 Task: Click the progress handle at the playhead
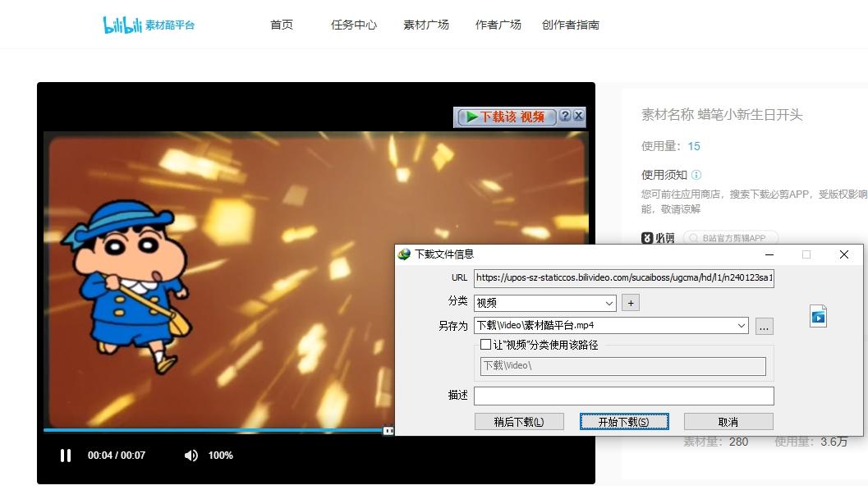[x=388, y=430]
